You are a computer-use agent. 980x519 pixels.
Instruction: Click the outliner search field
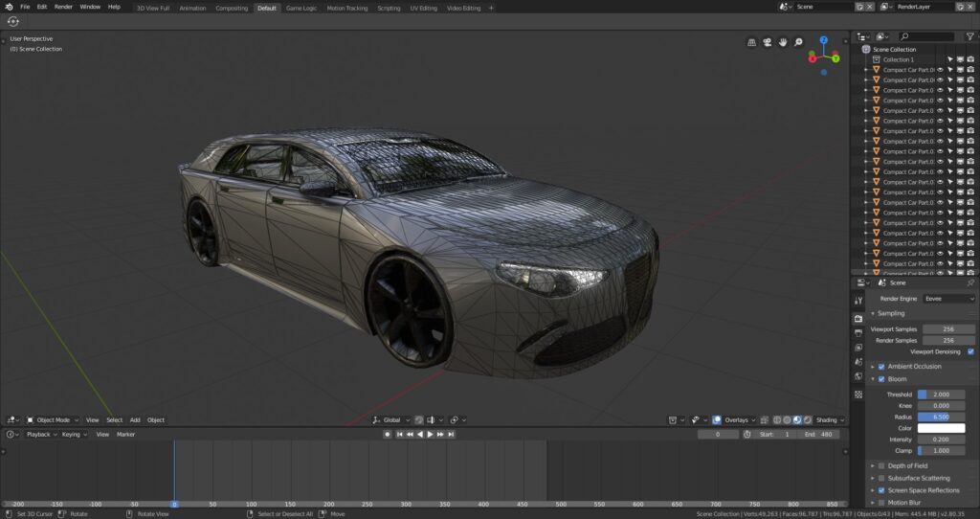click(926, 36)
